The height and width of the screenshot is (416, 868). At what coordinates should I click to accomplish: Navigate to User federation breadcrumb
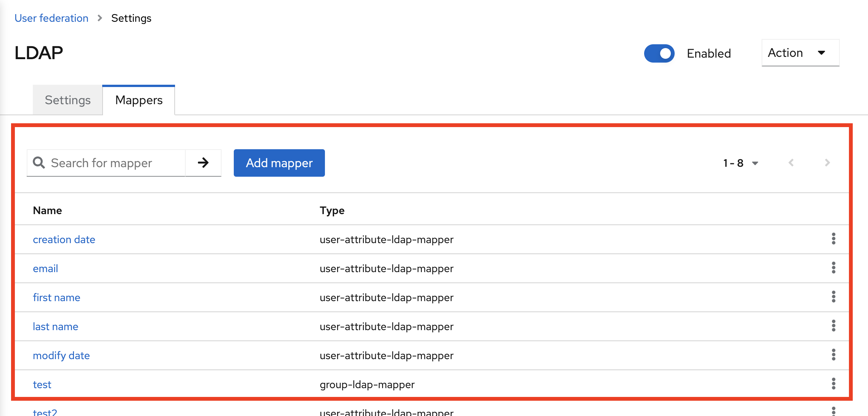tap(51, 18)
